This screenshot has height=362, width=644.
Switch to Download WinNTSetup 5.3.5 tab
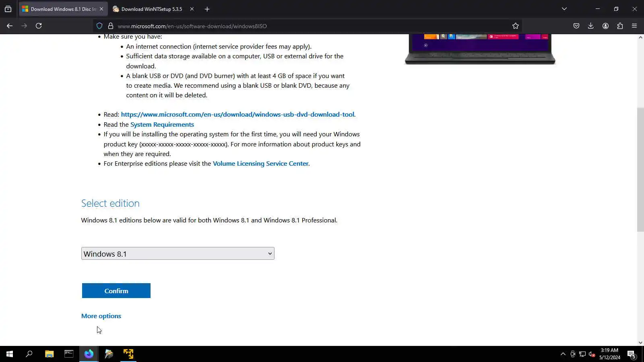(151, 9)
